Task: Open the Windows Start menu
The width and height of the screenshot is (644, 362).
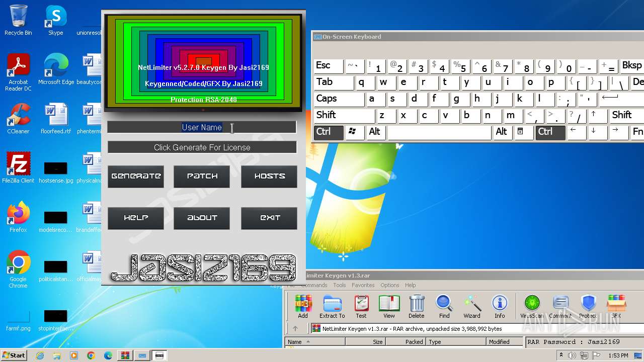Action: coord(14,355)
